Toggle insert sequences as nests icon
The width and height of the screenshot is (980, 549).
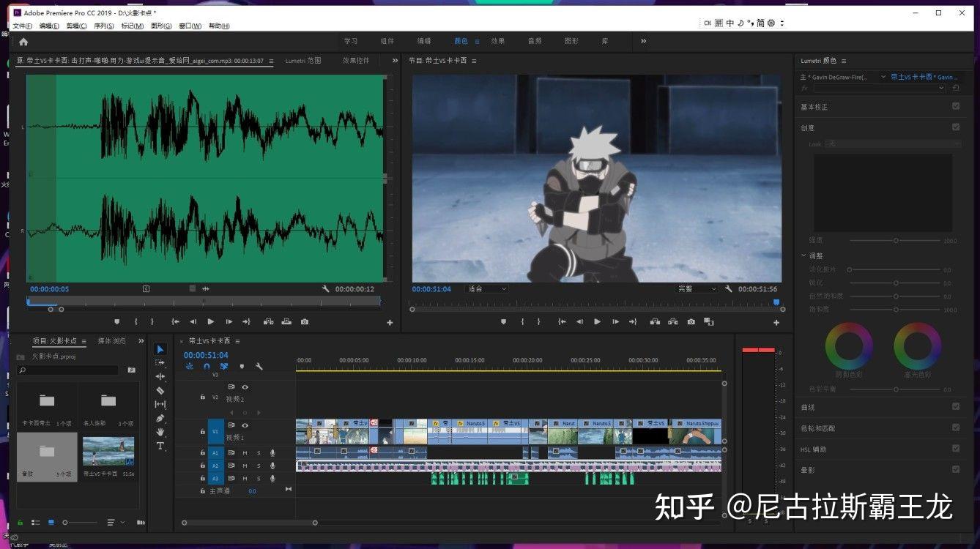[190, 366]
